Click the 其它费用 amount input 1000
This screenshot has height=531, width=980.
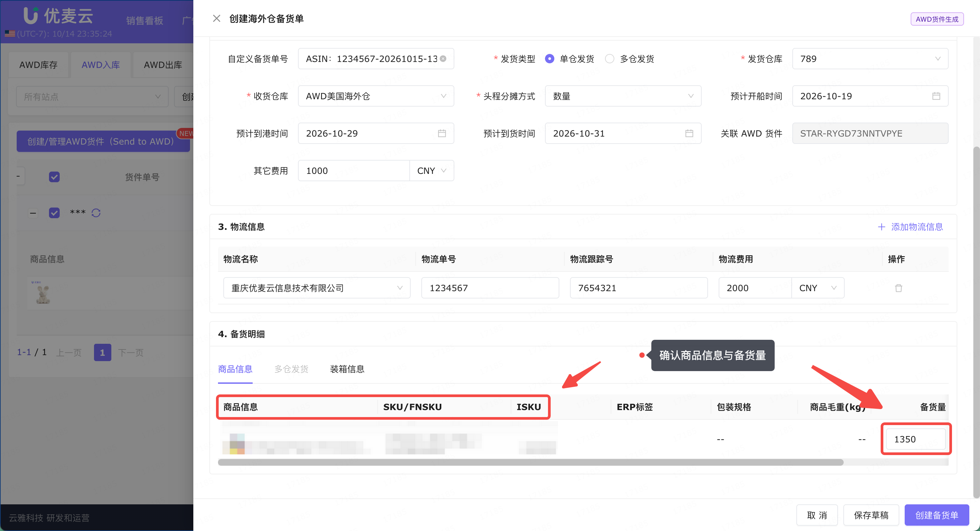pos(353,171)
